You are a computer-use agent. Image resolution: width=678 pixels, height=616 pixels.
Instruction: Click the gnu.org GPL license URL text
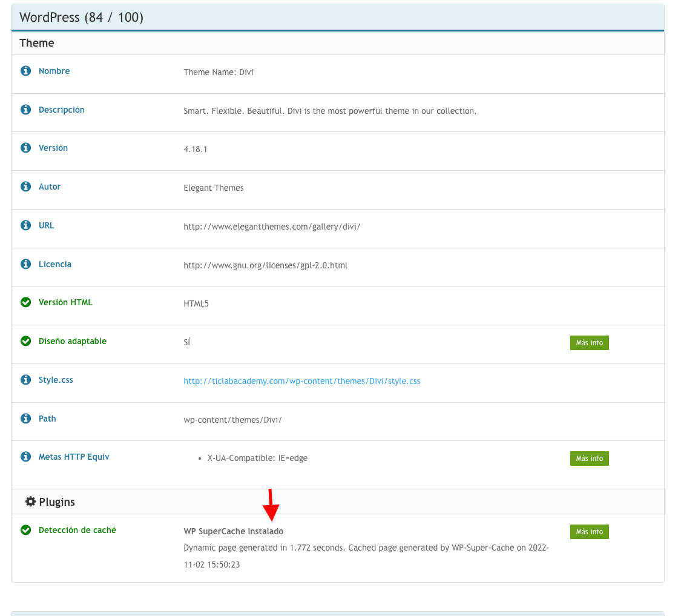pos(266,265)
